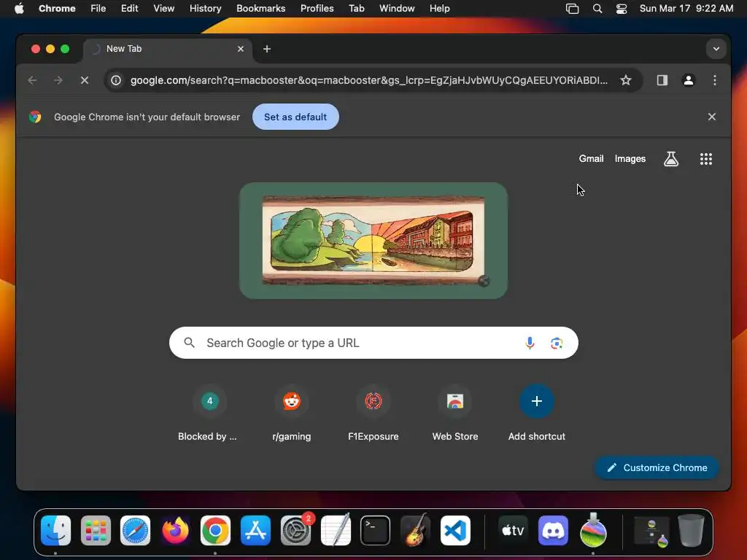Open the History menu
This screenshot has height=560, width=747.
(x=205, y=8)
